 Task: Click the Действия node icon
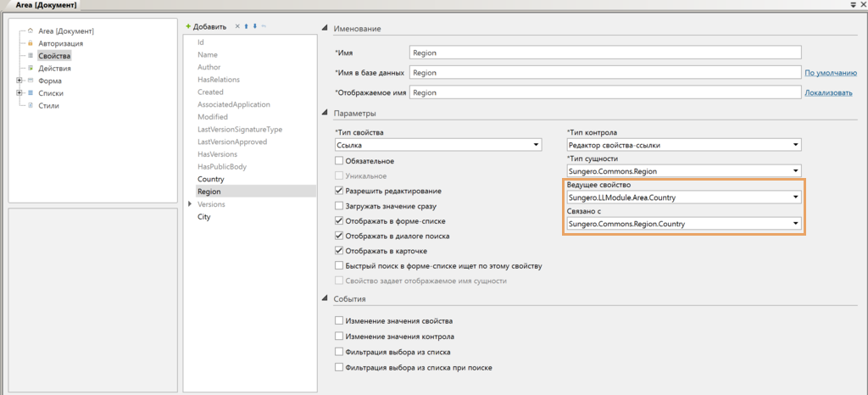click(31, 68)
